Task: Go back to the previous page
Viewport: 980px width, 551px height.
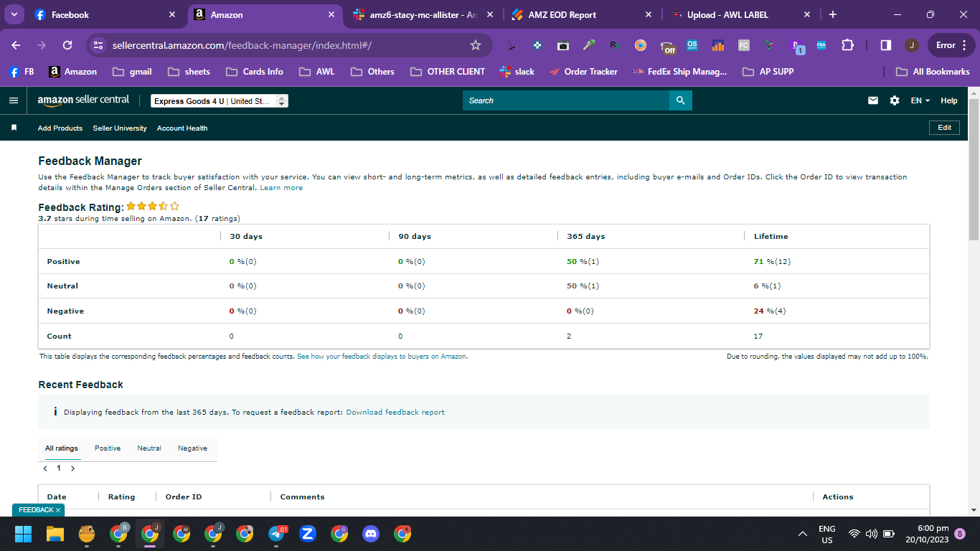Action: click(17, 45)
